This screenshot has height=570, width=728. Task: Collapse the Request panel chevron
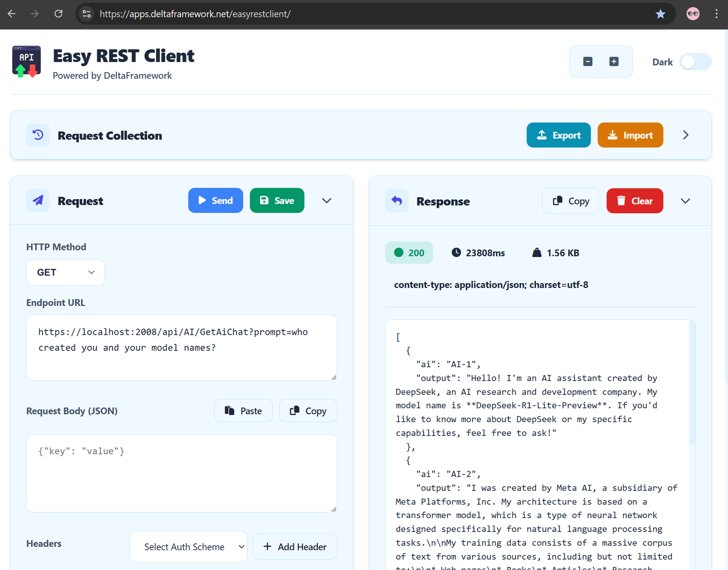(327, 200)
